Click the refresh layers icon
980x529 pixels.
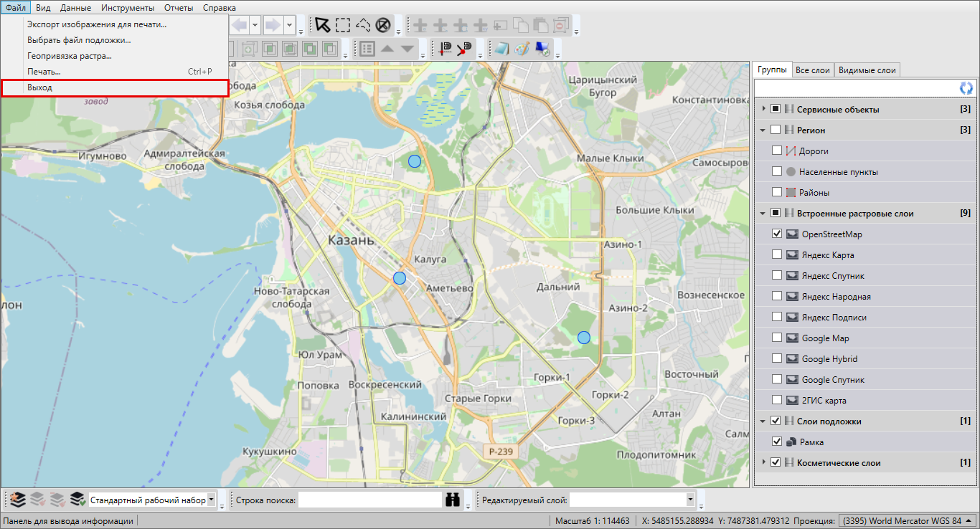click(x=966, y=87)
